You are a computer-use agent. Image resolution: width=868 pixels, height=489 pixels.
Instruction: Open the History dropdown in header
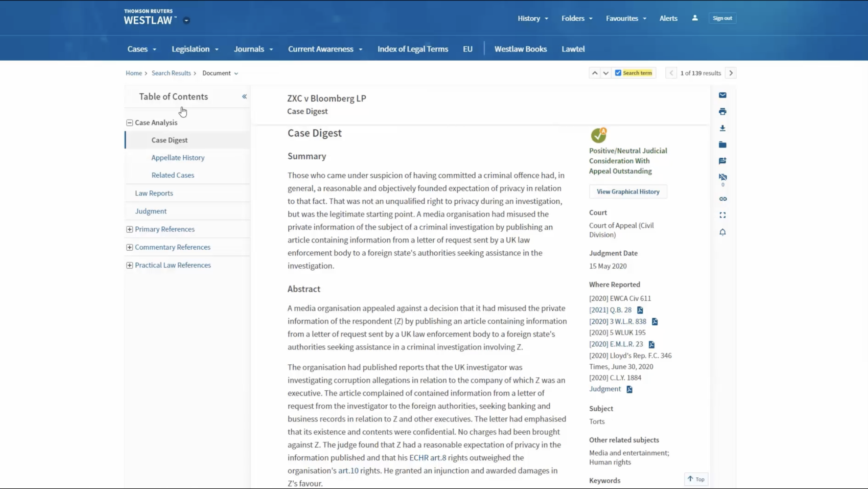533,19
